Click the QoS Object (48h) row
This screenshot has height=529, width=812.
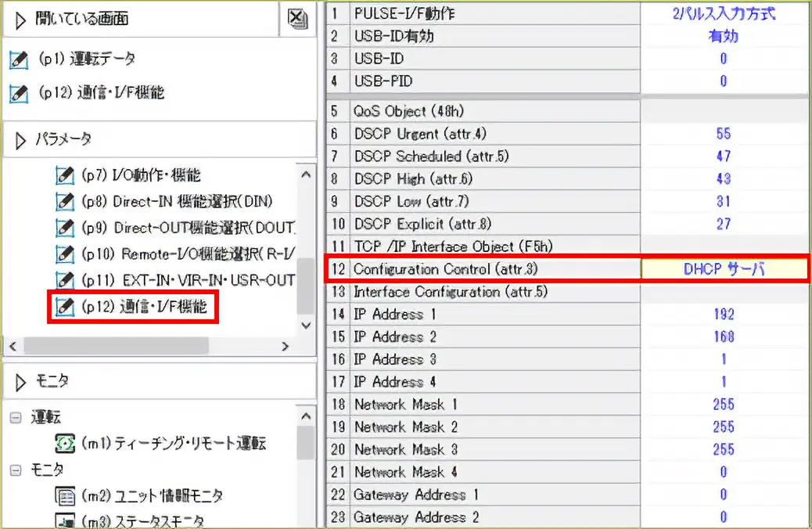566,111
